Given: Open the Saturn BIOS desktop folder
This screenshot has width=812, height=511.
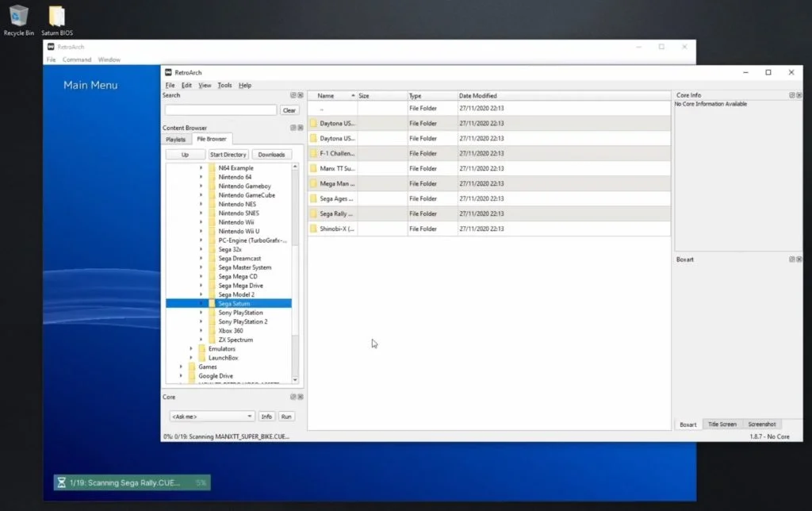Looking at the screenshot, I should coord(57,20).
